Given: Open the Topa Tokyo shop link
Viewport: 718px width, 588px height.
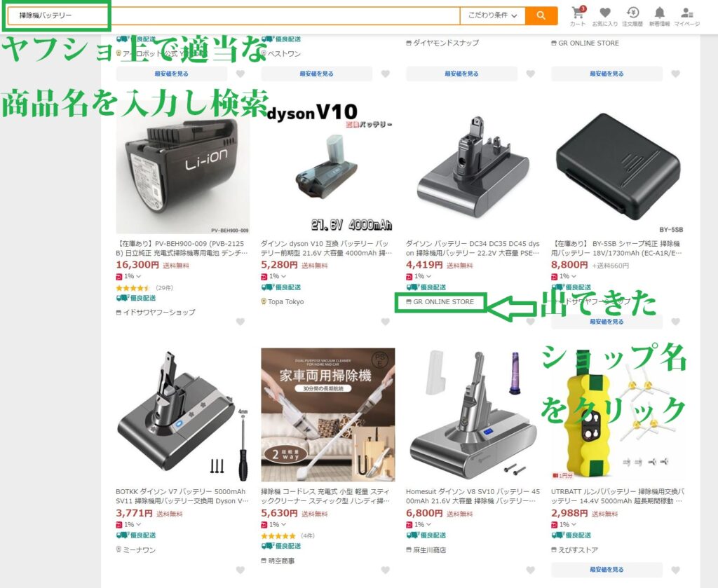Looking at the screenshot, I should tap(283, 302).
